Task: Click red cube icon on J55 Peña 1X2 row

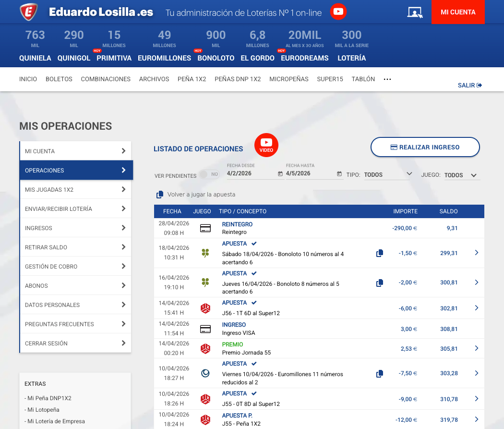Action: (x=205, y=419)
